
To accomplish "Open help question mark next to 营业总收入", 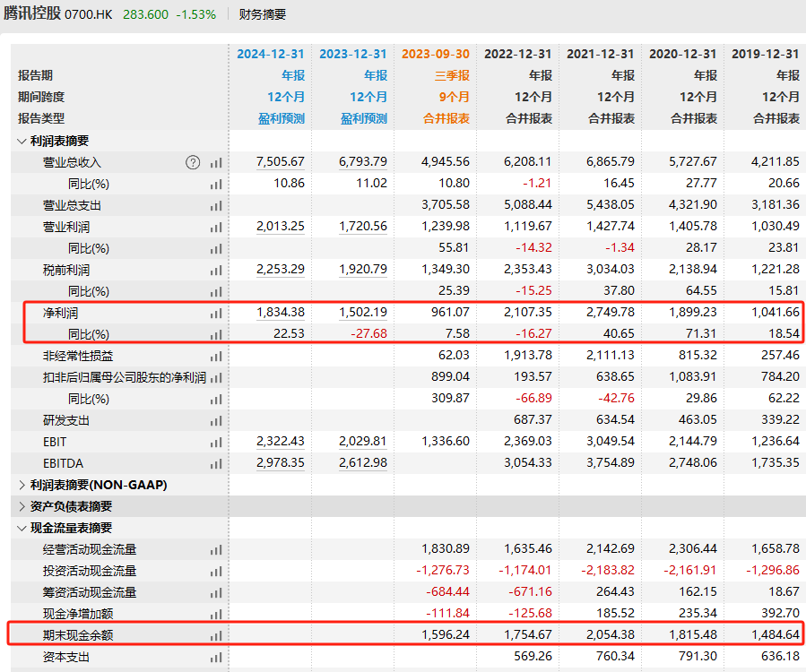I will coord(193,162).
